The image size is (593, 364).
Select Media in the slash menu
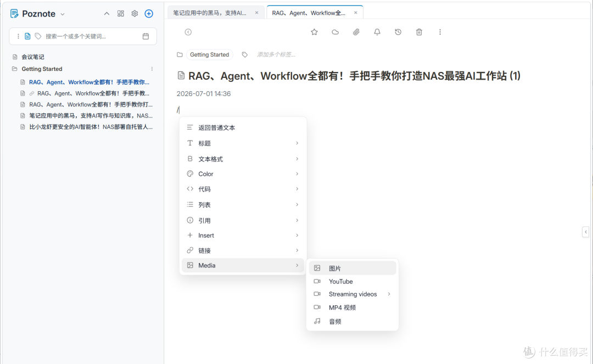coord(243,265)
